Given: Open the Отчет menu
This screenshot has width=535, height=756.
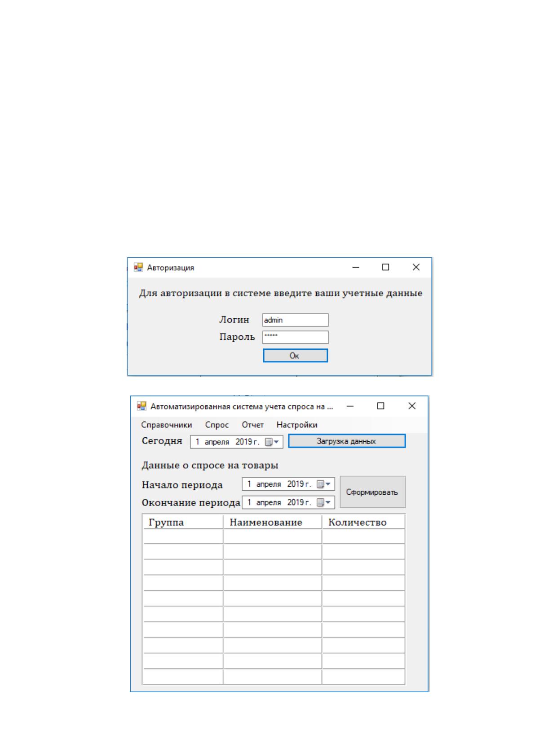Looking at the screenshot, I should click(x=253, y=425).
